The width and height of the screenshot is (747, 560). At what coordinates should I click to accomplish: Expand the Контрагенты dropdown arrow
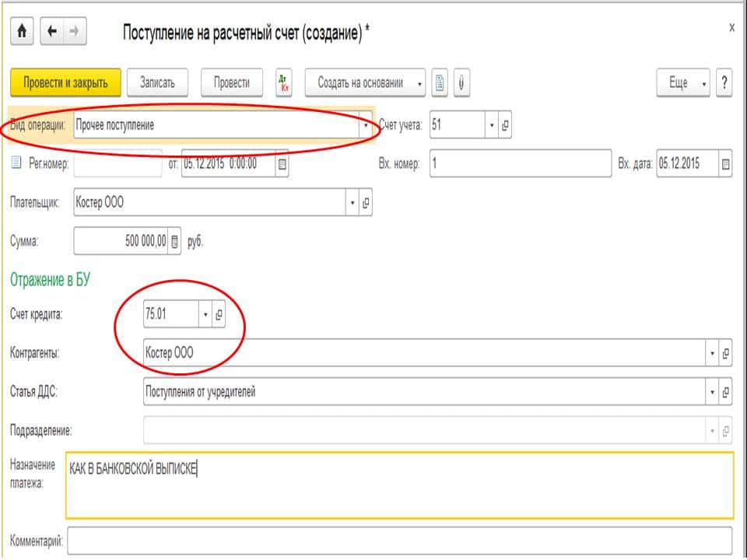coord(712,353)
